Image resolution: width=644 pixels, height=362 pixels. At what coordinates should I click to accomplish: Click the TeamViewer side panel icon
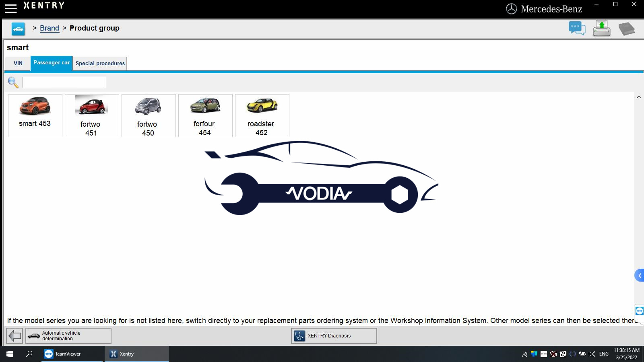pyautogui.click(x=639, y=311)
